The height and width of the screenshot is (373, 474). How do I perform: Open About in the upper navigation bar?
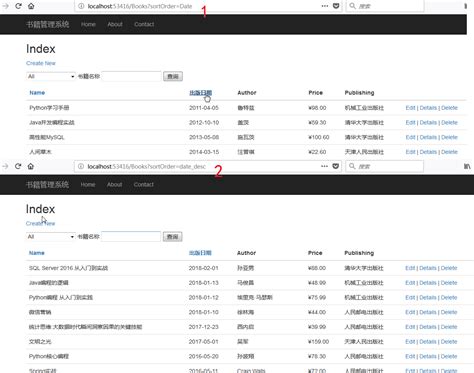tap(115, 24)
